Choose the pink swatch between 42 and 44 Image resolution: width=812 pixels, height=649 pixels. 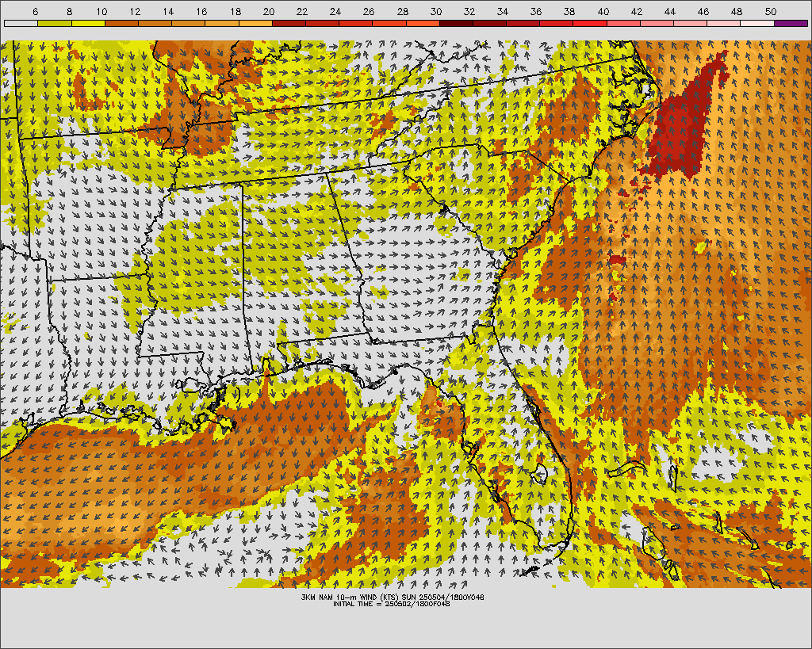tap(657, 23)
